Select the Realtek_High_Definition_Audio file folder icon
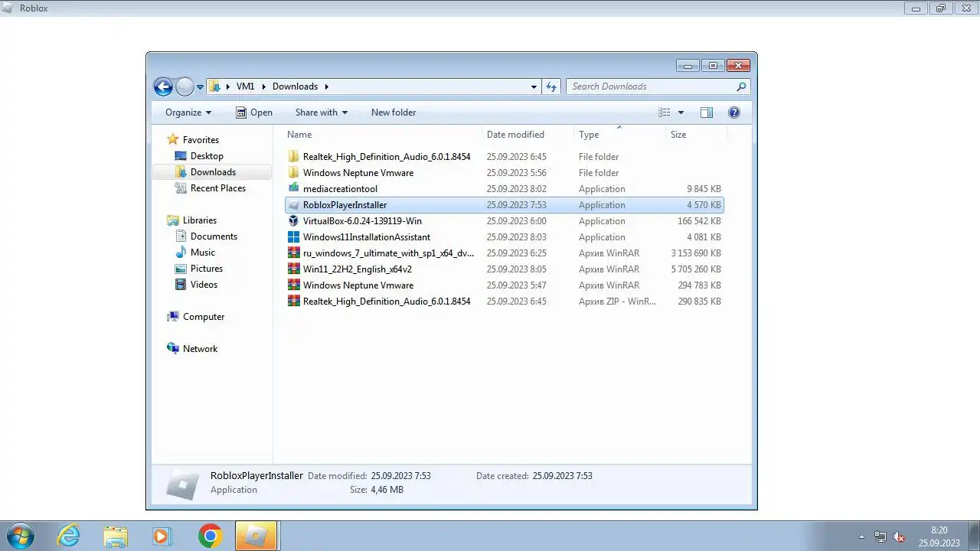 point(293,156)
